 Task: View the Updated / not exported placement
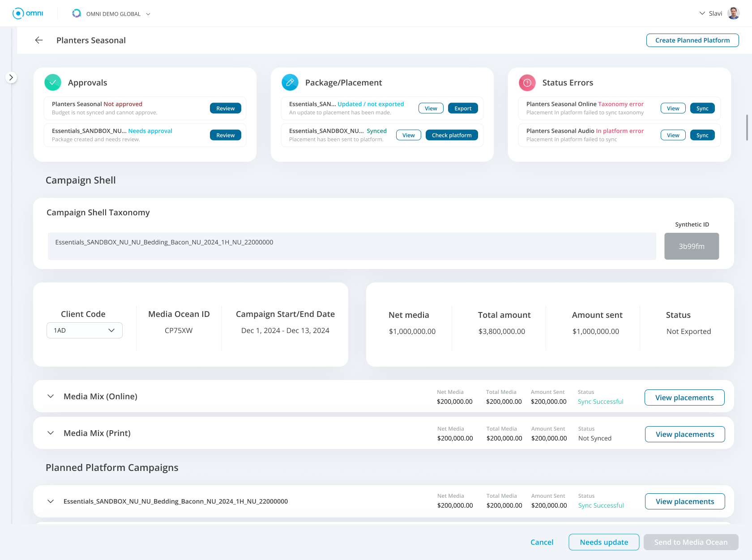pyautogui.click(x=431, y=108)
